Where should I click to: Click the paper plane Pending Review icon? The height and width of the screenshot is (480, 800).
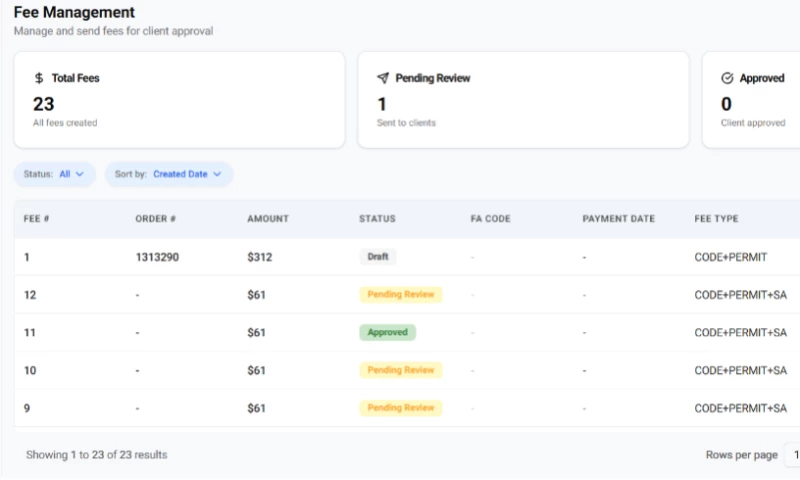click(x=383, y=78)
